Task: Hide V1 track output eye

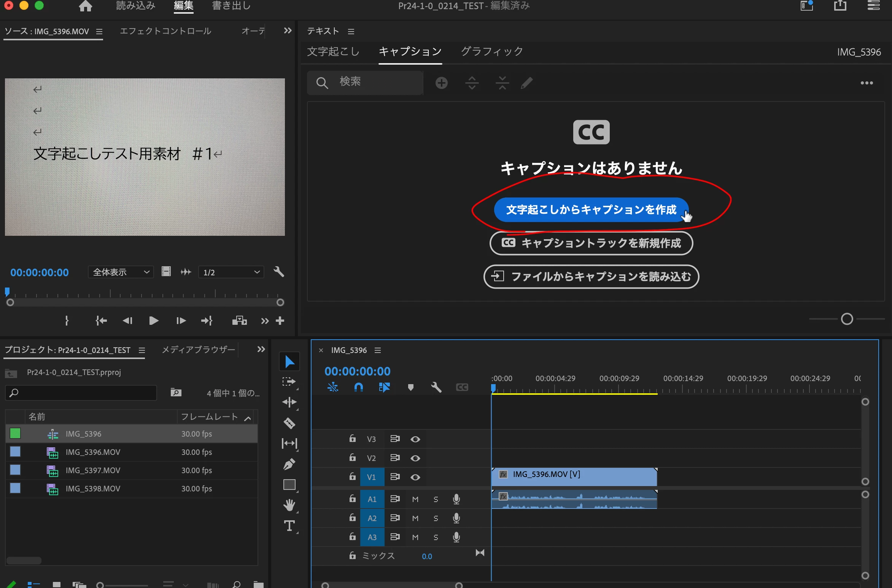Action: tap(415, 477)
